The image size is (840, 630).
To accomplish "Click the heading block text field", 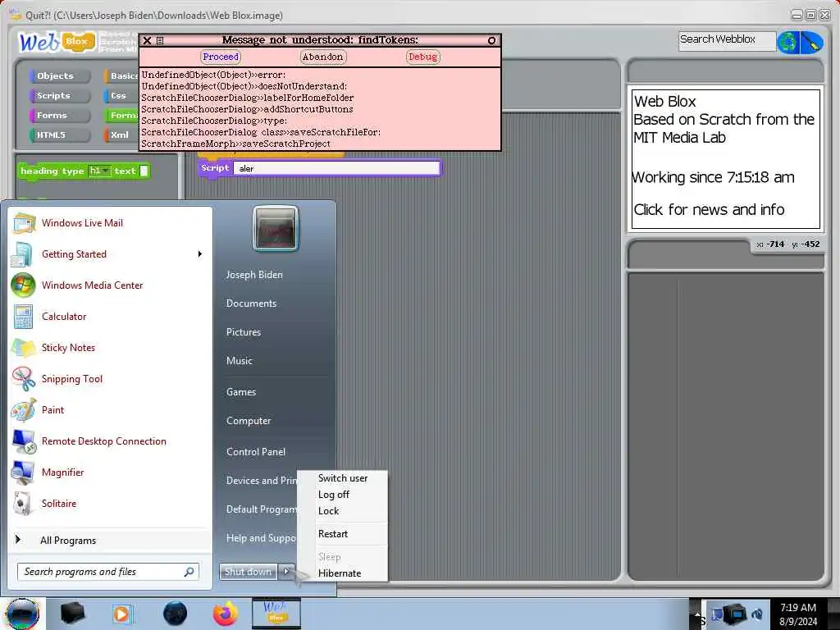I will pos(144,171).
